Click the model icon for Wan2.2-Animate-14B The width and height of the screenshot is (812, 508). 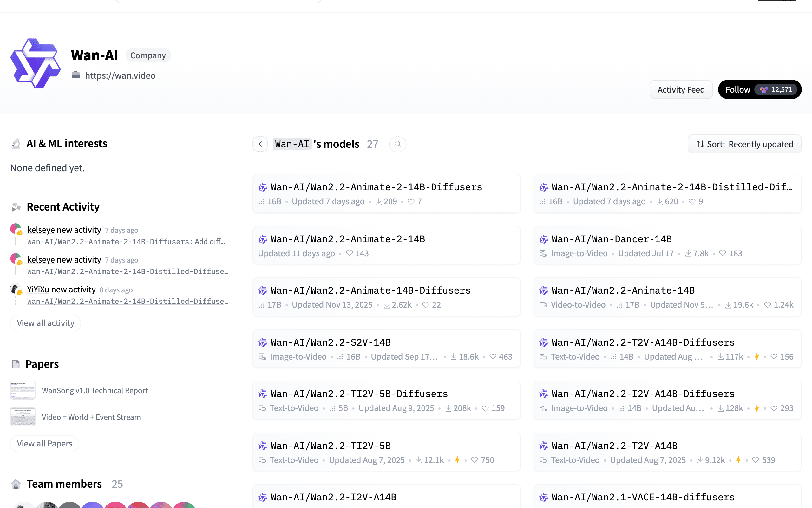tap(543, 290)
